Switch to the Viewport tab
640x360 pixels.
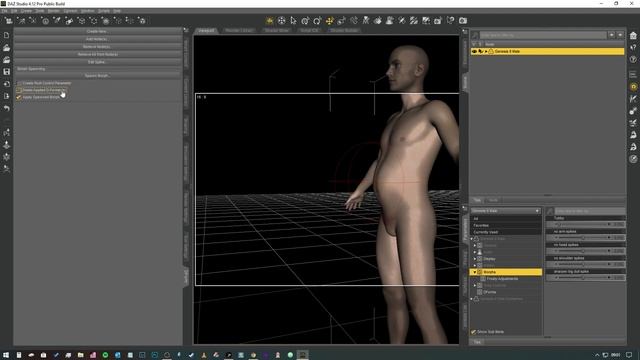click(x=207, y=31)
